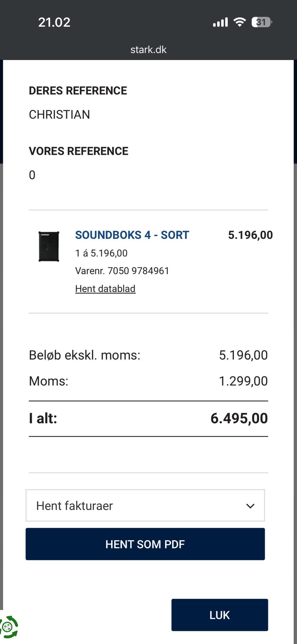
Task: Click the Moms amount 1.299,00
Action: point(243,381)
